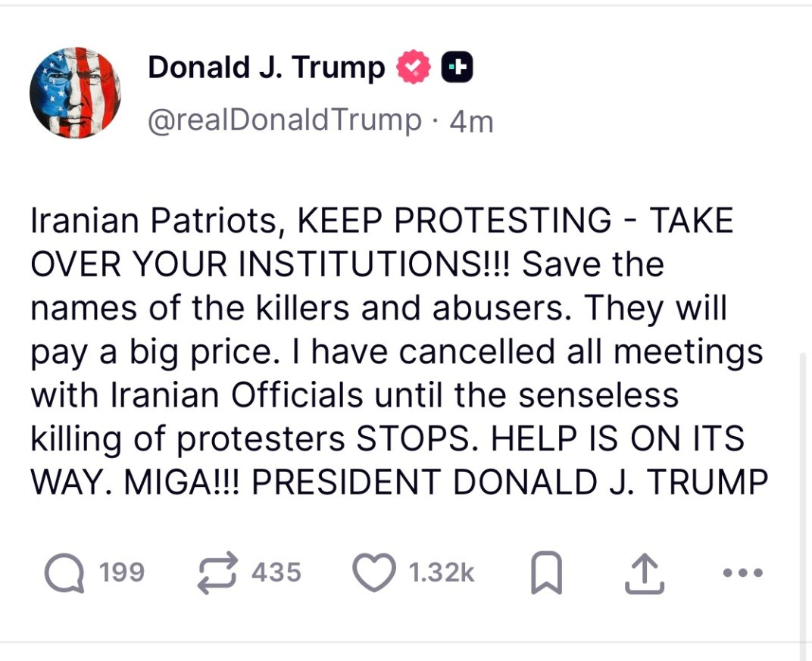Open the flag-painted profile avatar
812x661 pixels.
[75, 92]
